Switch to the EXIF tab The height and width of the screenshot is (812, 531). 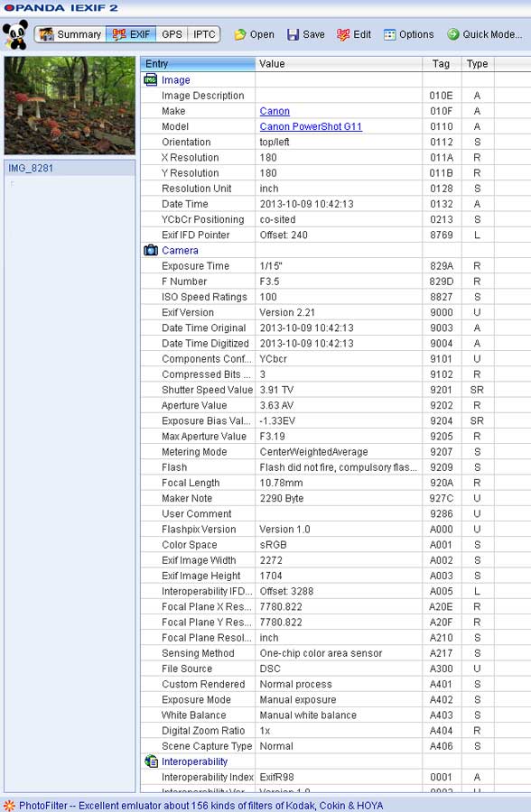pos(131,34)
